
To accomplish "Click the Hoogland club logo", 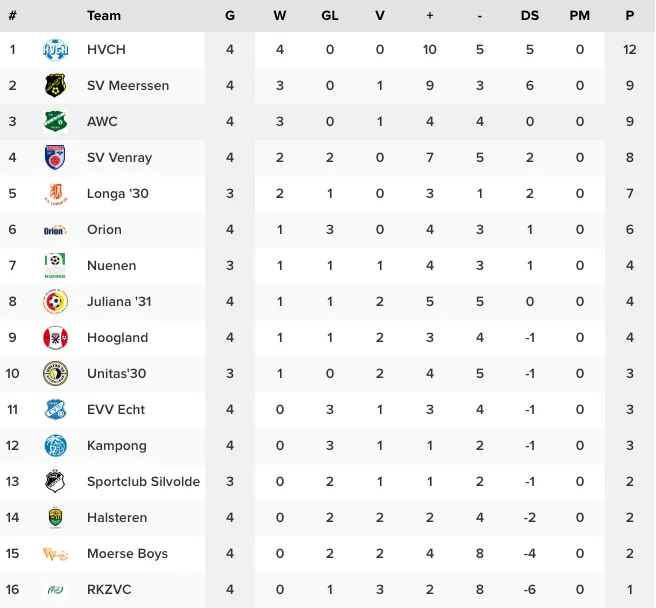I will (x=55, y=338).
